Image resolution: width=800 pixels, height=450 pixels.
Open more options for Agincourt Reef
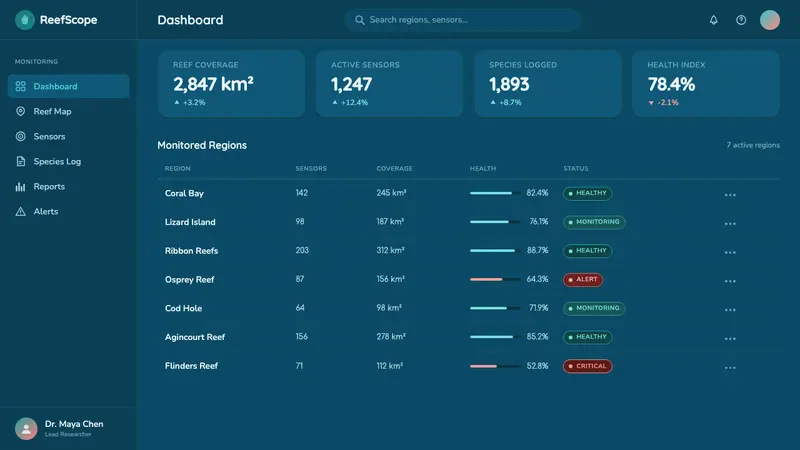tap(730, 338)
